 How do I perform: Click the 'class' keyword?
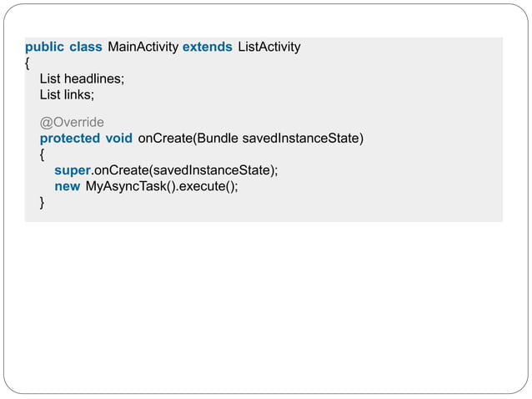(x=86, y=47)
